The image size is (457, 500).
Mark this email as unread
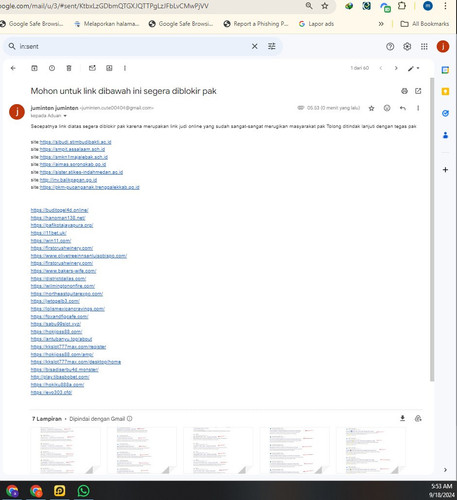(92, 68)
